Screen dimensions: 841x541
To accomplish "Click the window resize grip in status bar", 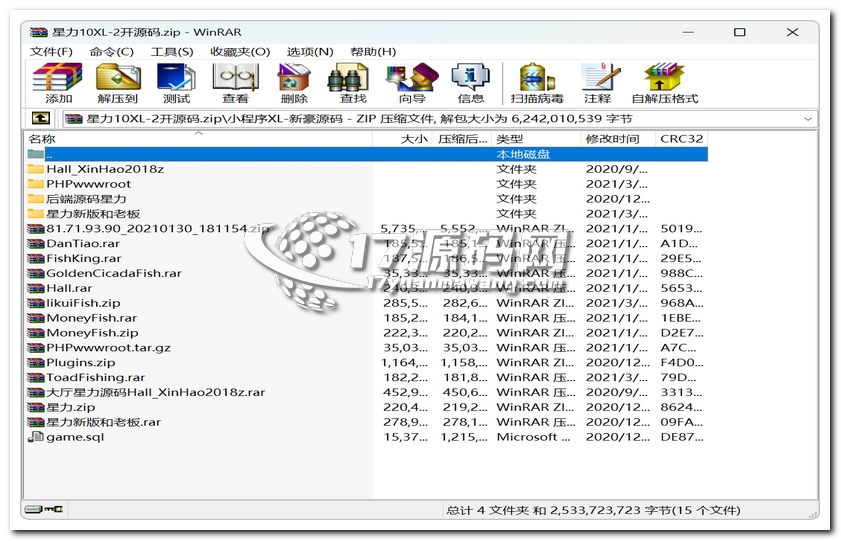I will pos(812,514).
